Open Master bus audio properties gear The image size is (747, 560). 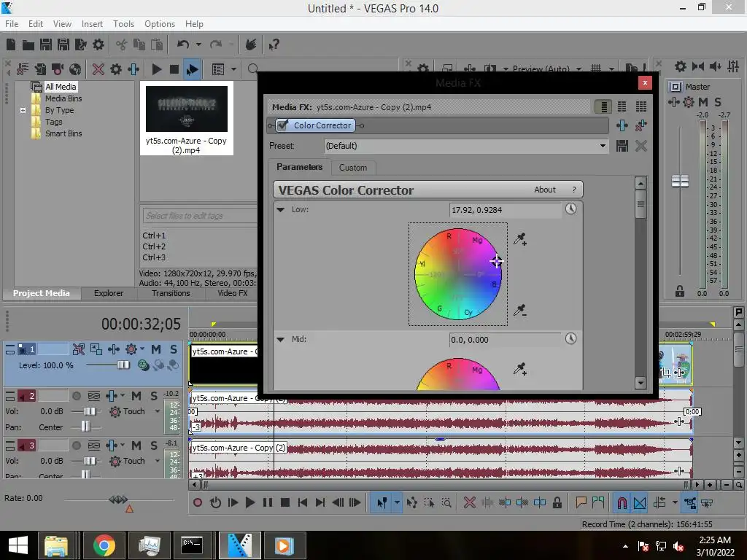tap(689, 102)
